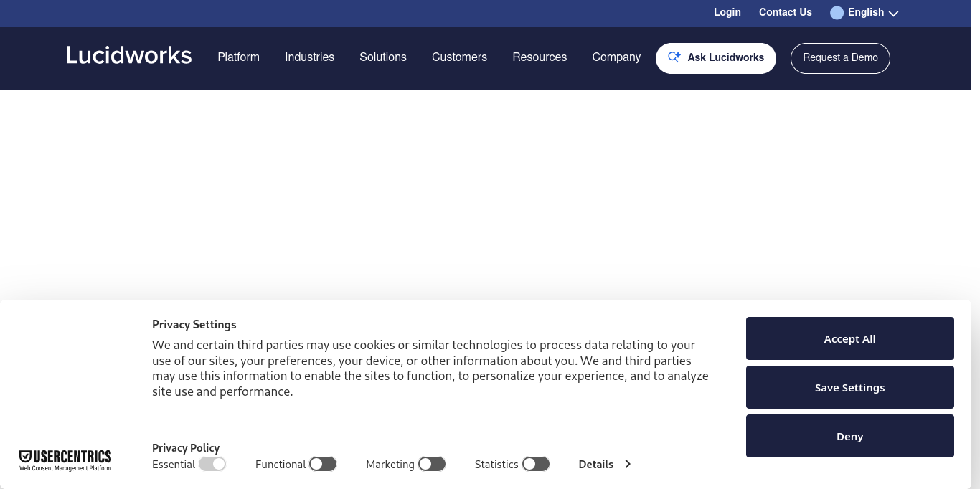Click the Accept All button
The height and width of the screenshot is (489, 980).
click(849, 338)
